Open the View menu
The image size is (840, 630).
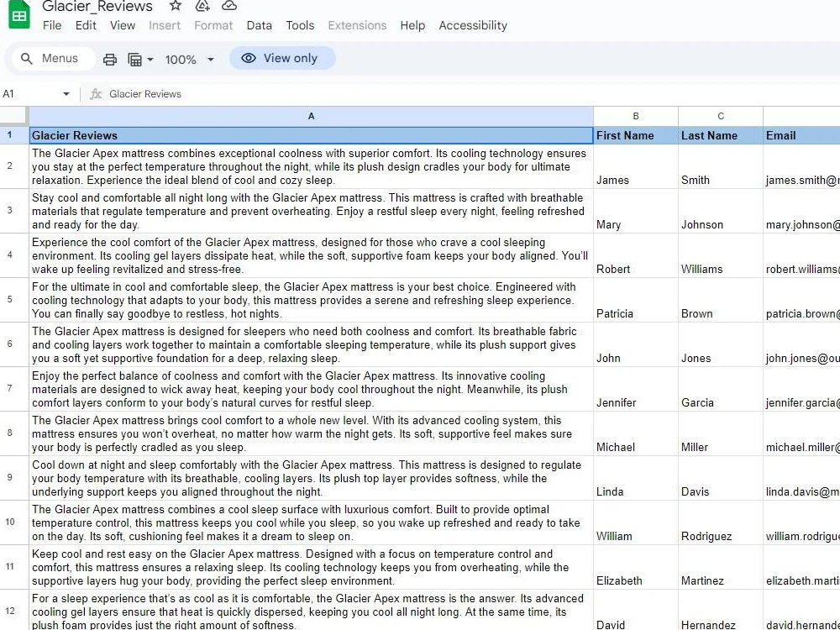pos(123,25)
